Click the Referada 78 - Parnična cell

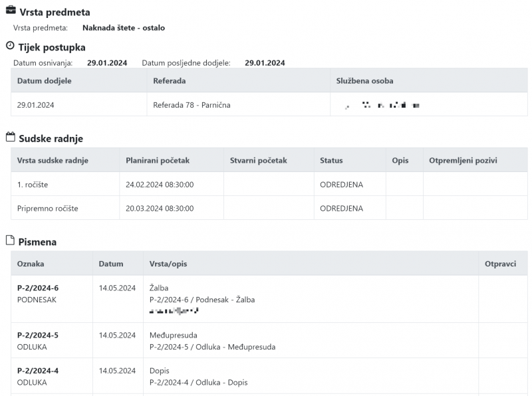192,105
